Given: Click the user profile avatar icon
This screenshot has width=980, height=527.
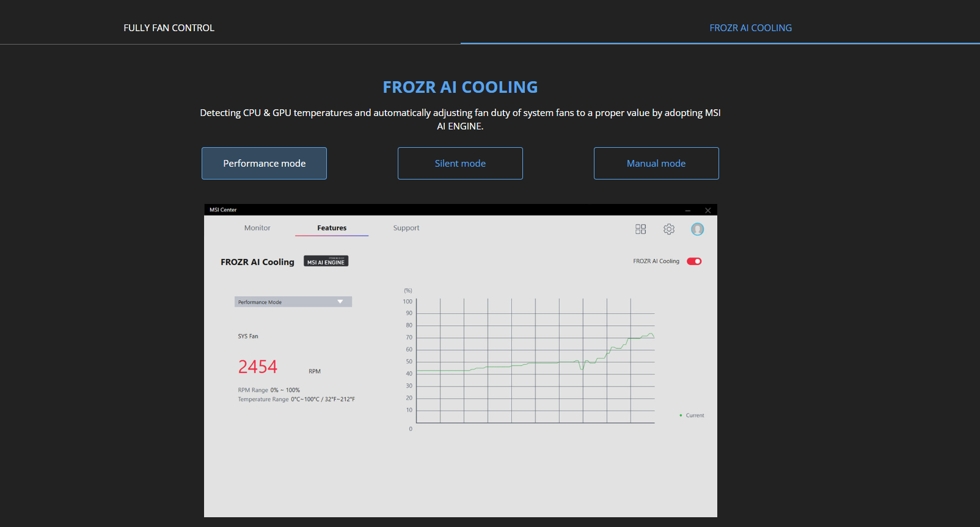Looking at the screenshot, I should pos(697,229).
